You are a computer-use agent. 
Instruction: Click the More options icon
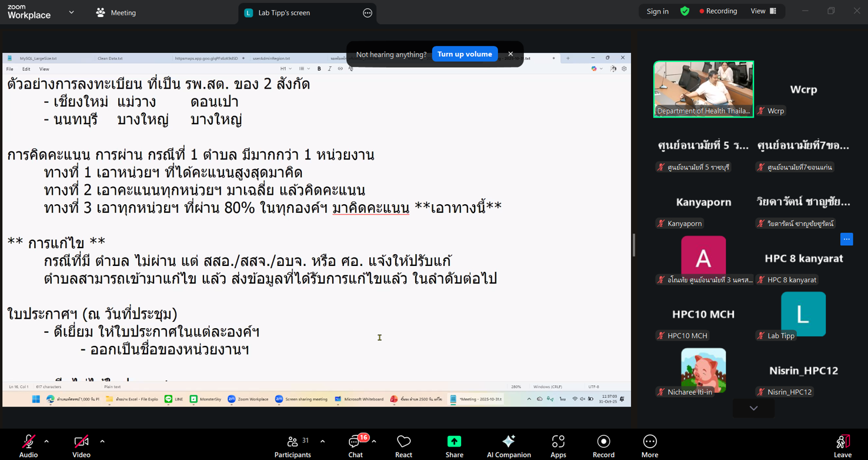(x=649, y=445)
